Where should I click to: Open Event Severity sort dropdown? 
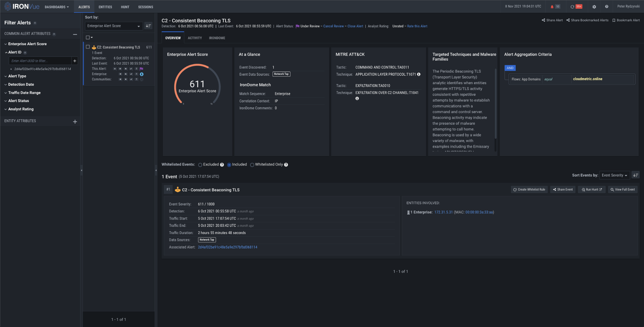point(614,175)
